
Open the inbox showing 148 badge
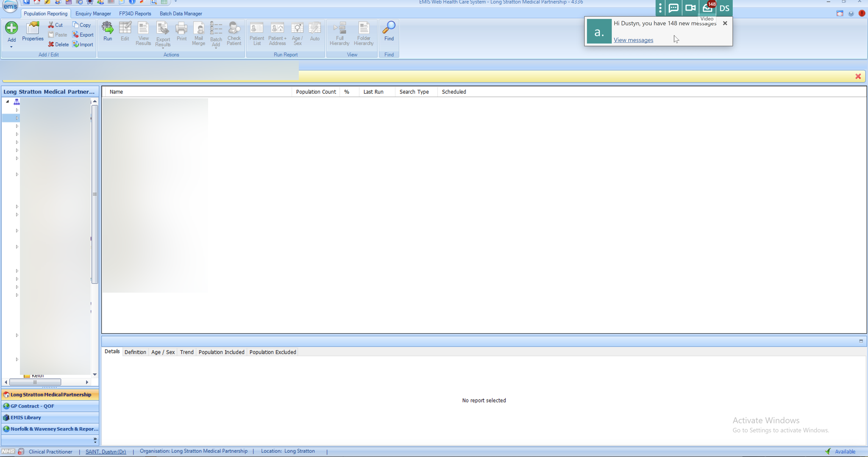(x=707, y=8)
